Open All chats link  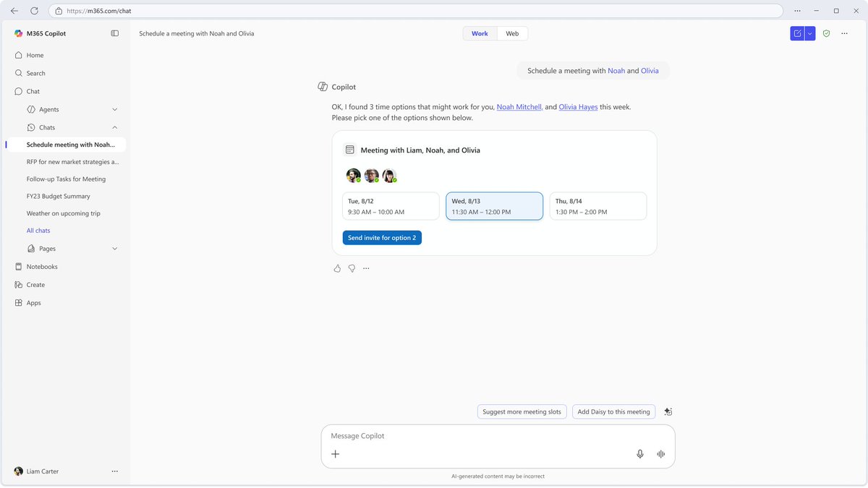coord(38,231)
